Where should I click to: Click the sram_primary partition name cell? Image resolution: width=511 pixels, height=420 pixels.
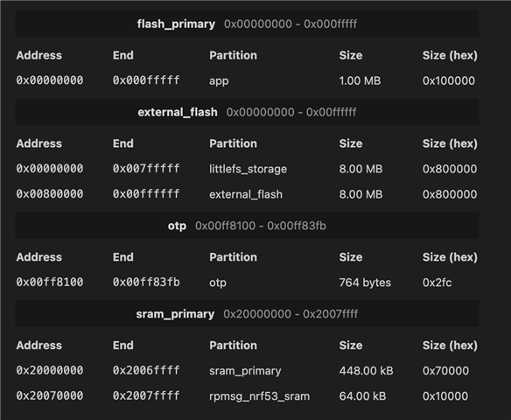click(x=245, y=371)
